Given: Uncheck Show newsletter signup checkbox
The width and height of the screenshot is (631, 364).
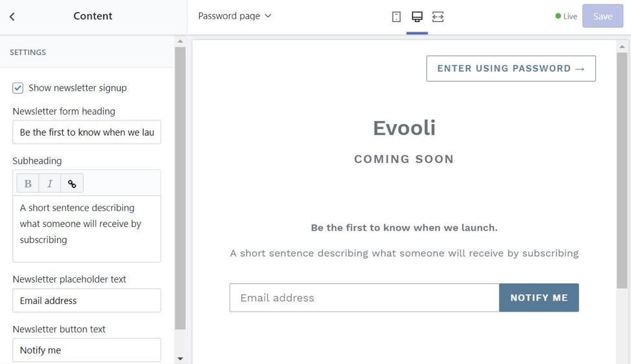Looking at the screenshot, I should (x=18, y=88).
